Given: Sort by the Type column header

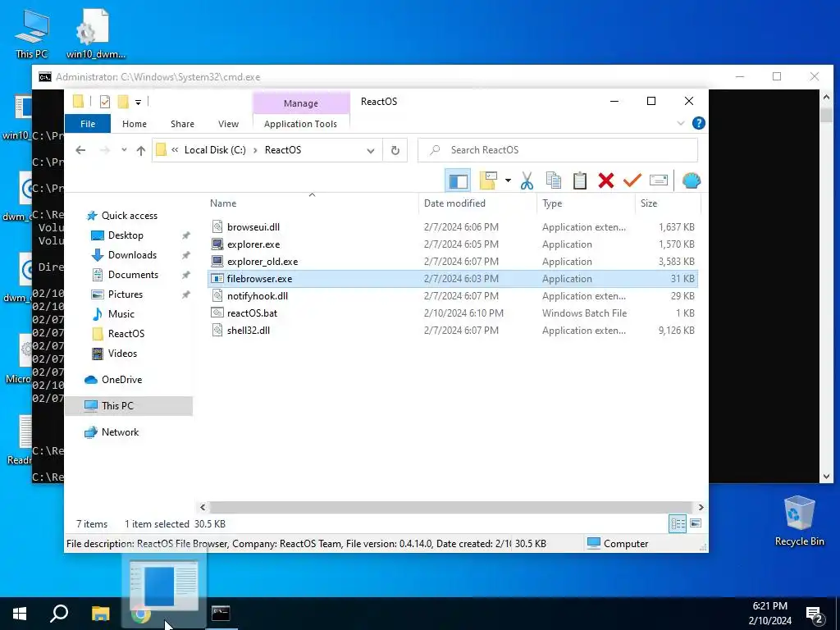Looking at the screenshot, I should click(x=552, y=203).
